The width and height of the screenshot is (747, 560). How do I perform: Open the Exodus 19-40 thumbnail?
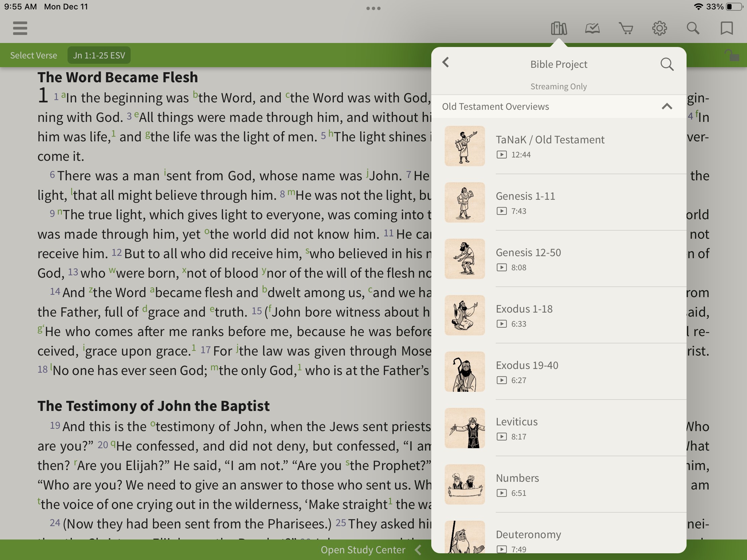(x=465, y=371)
